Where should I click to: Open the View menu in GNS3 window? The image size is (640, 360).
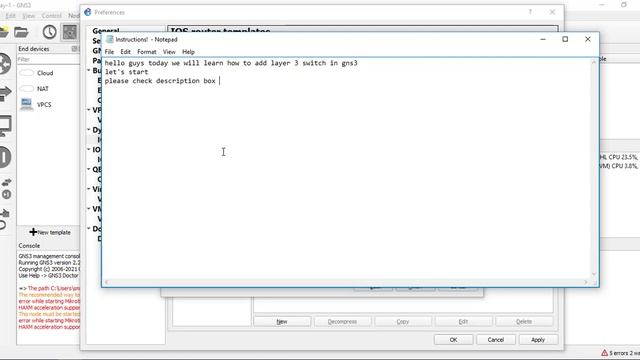point(28,16)
